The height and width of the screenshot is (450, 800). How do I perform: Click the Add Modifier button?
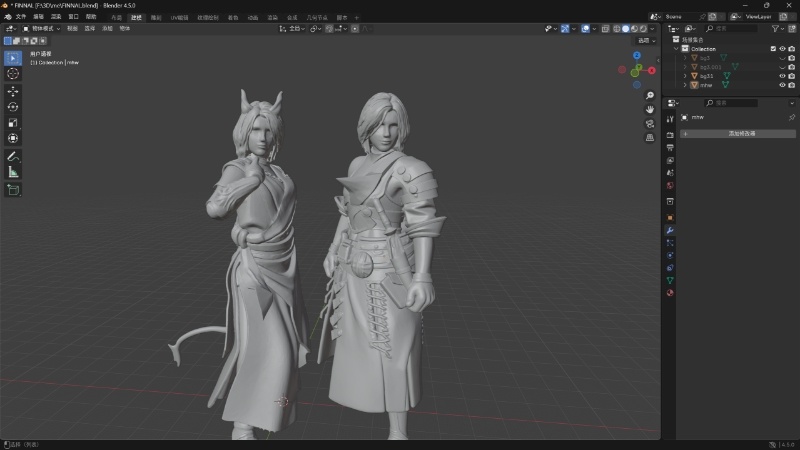coord(738,134)
